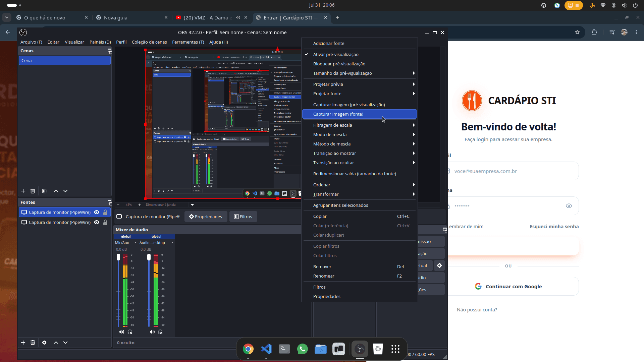Hide the first Captura de monitor source
This screenshot has width=644, height=362.
tap(97, 212)
